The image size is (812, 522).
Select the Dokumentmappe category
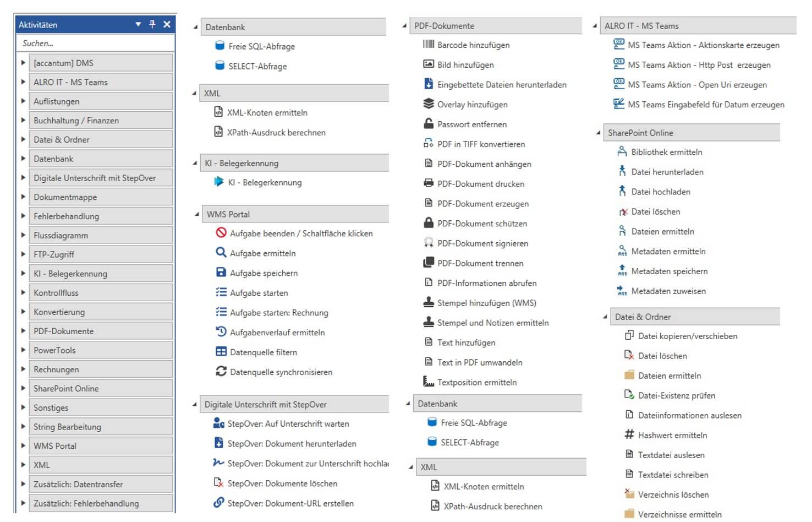coord(101,197)
